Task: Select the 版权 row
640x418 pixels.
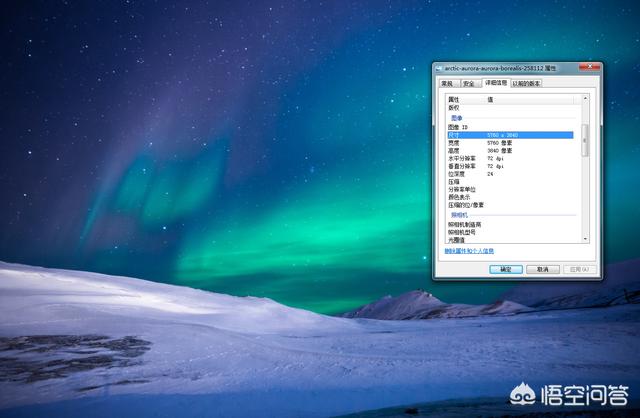Action: (x=510, y=108)
